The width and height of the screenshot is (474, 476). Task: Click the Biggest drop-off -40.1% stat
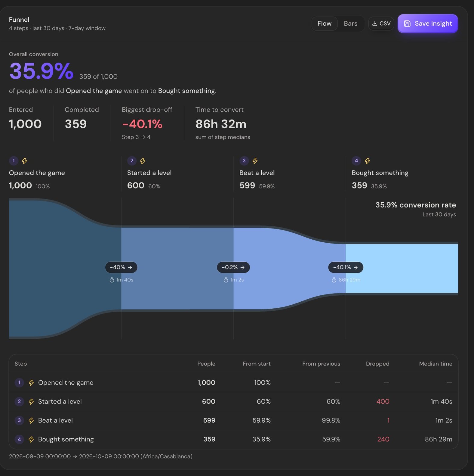tap(142, 124)
